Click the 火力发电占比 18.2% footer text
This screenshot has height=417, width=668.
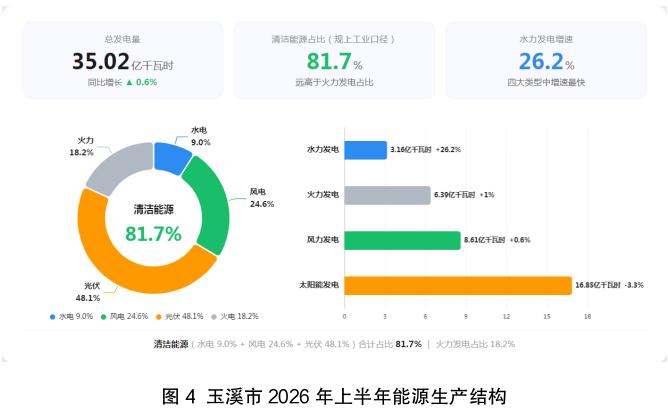[x=475, y=344]
